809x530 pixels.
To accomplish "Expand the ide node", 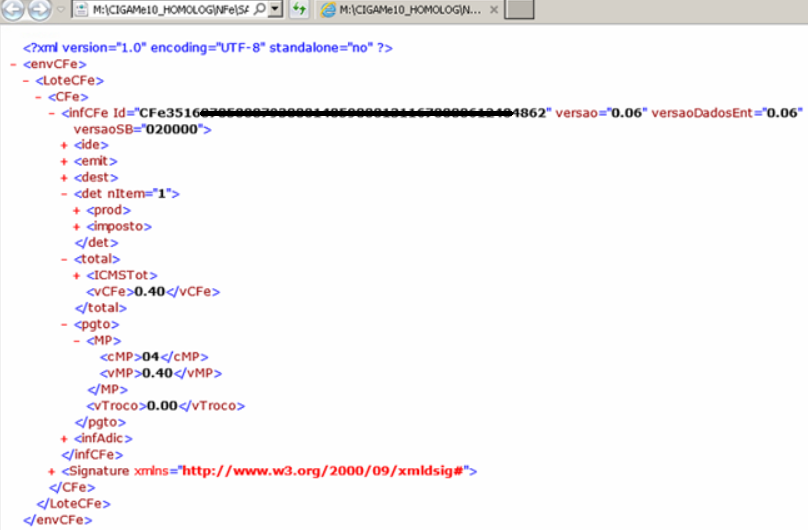I will [64, 146].
